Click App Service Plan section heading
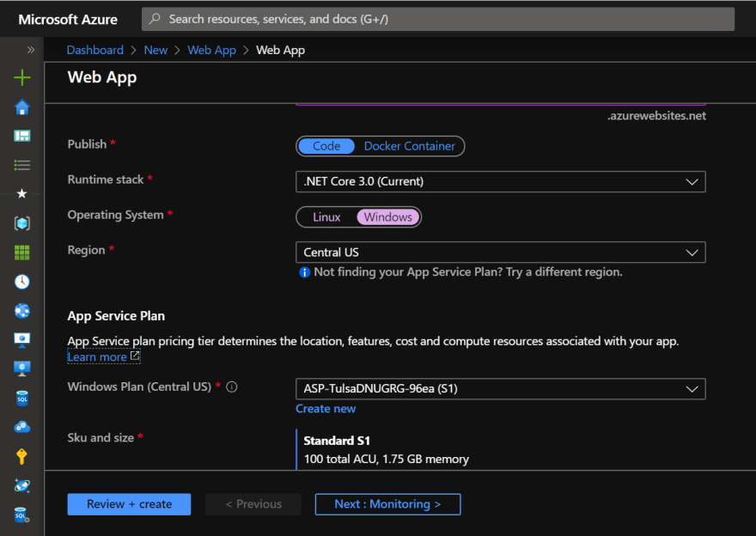Screen dimensions: 756x536 coord(116,316)
